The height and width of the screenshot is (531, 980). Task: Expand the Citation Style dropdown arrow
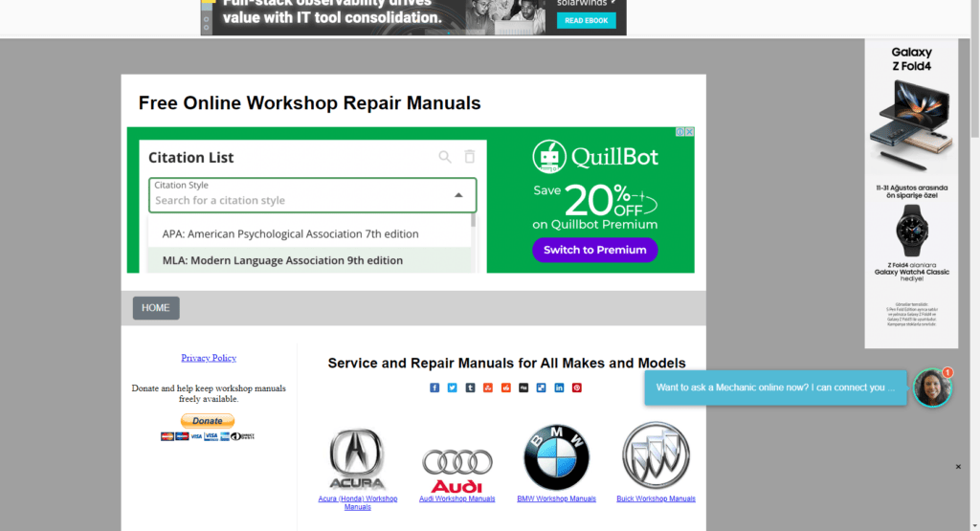(x=458, y=195)
